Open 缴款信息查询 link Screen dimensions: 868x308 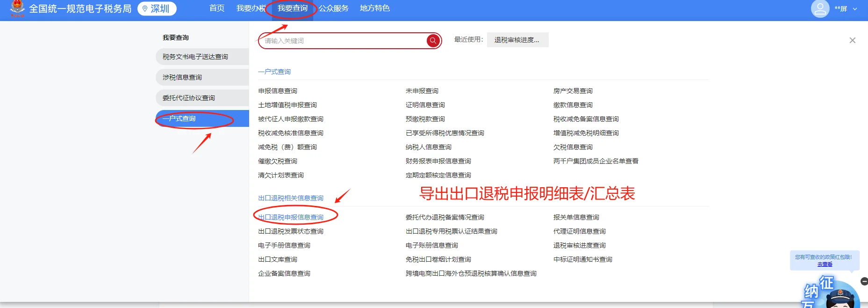[x=573, y=105]
